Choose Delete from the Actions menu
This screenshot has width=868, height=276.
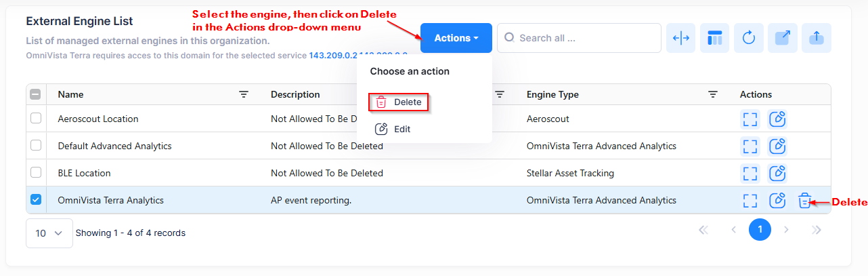point(399,102)
